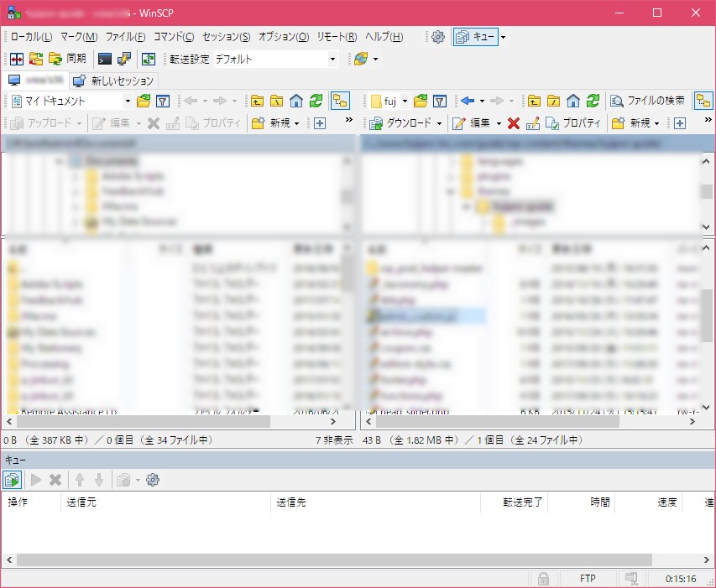This screenshot has height=588, width=716.
Task: Click the filter icon in local panel
Action: coord(163,101)
